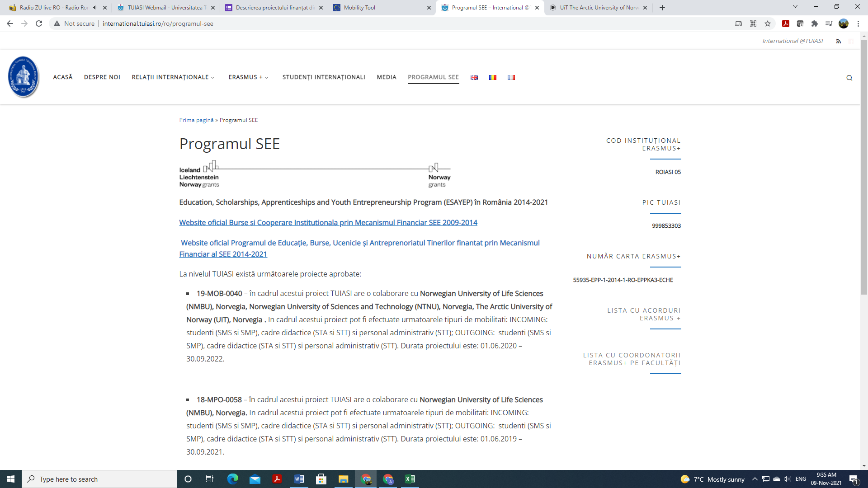Select the ROIASI 05 institutional code text
This screenshot has height=488, width=868.
[x=668, y=172]
